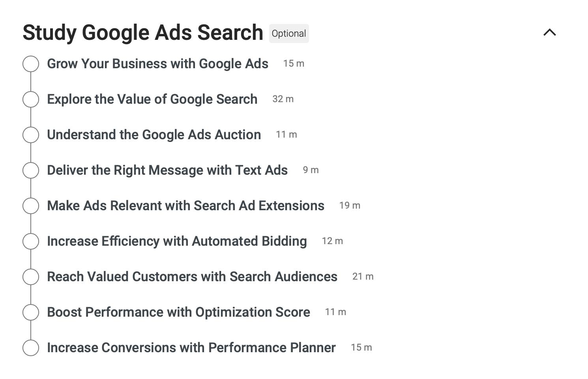The width and height of the screenshot is (588, 379).
Task: Select circle for Optimization Score lesson
Action: coord(31,312)
